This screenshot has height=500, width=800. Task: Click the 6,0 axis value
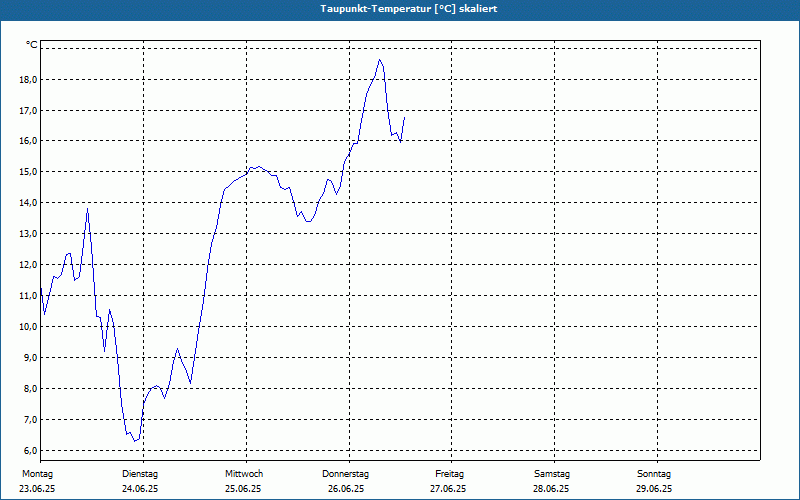(31, 451)
